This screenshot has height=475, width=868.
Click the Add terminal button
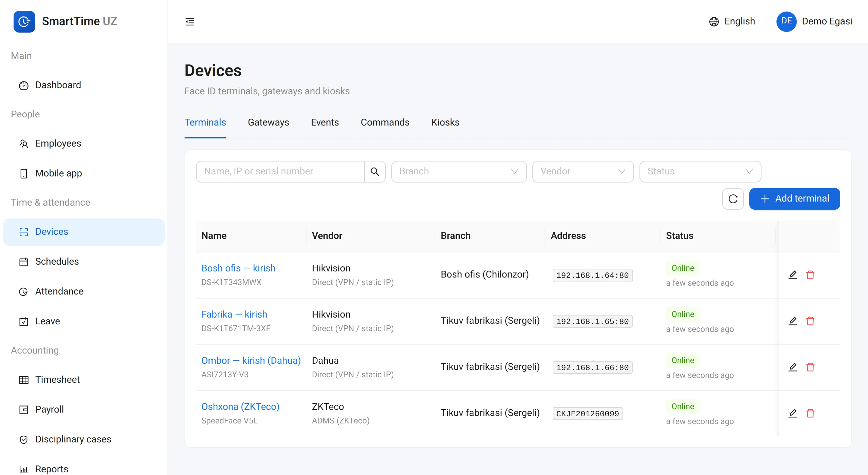794,199
